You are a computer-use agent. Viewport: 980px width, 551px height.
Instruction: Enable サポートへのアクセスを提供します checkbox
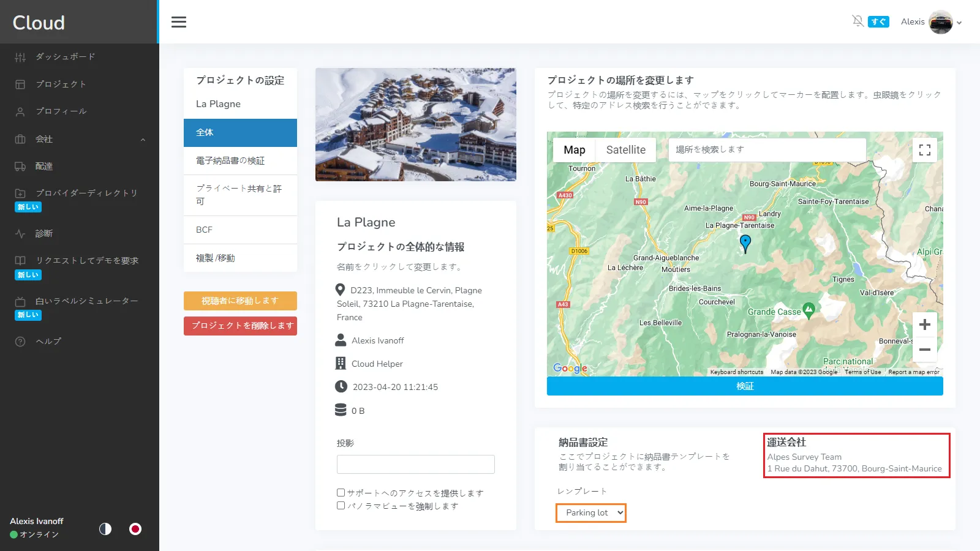tap(341, 492)
